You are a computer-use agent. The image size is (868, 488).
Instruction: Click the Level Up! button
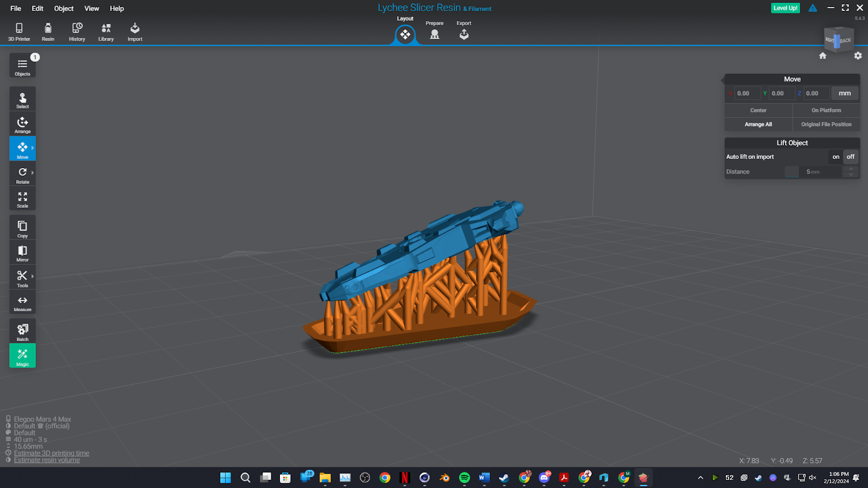(785, 8)
